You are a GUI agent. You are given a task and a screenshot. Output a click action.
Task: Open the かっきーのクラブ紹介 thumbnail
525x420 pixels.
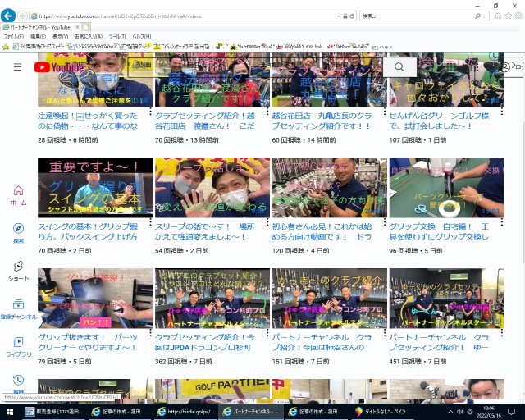click(x=330, y=298)
